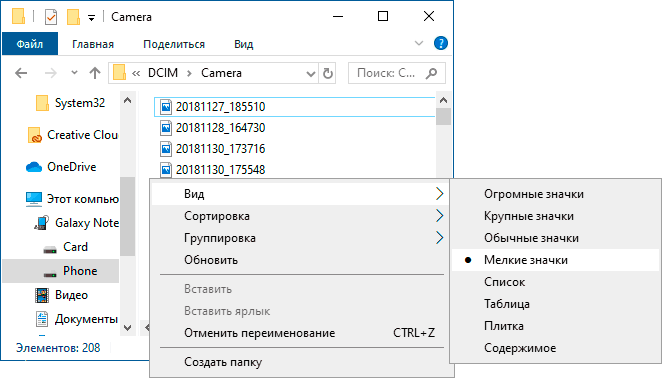Click the System32 folder icon
The height and width of the screenshot is (378, 662).
pyautogui.click(x=42, y=103)
